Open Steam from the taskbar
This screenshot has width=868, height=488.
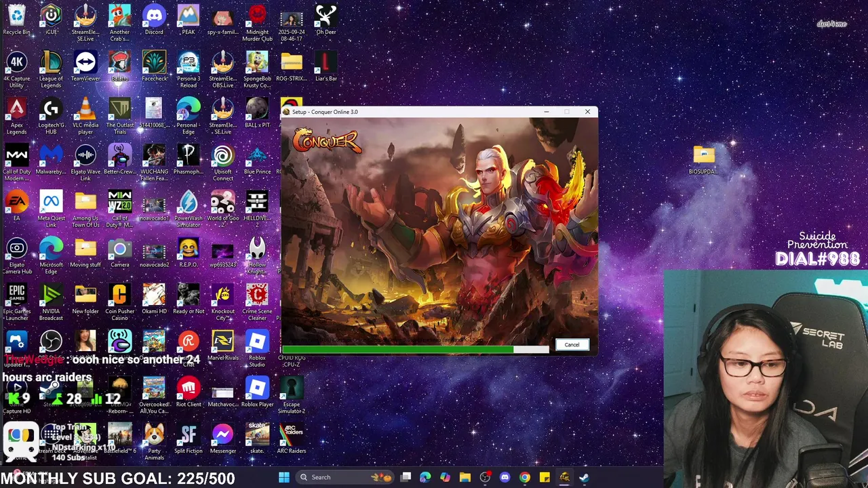tap(584, 477)
